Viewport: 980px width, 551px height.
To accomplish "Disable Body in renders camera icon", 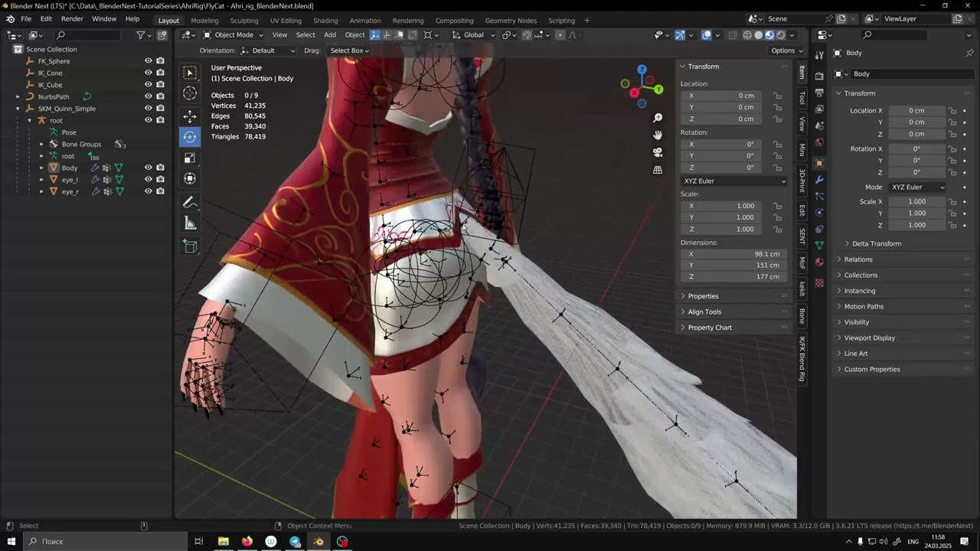I will [161, 168].
